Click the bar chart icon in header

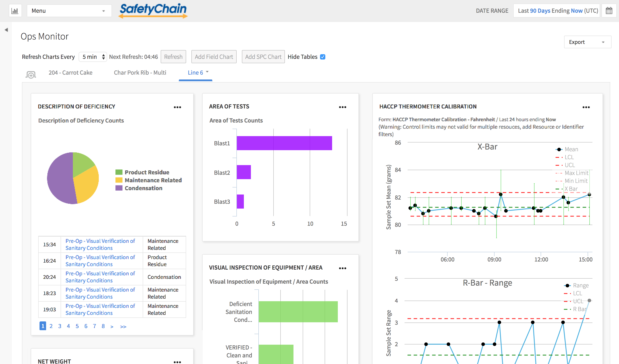click(x=15, y=11)
